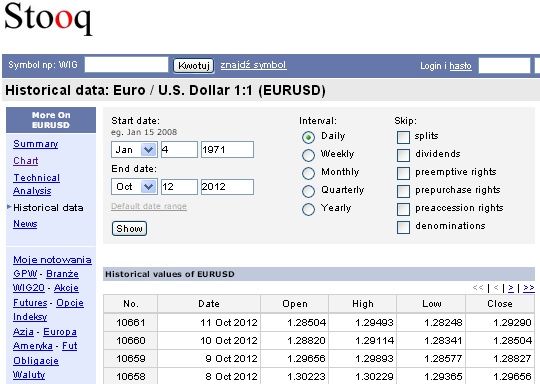Click the start year field showing 1971
The image size is (540, 384).
point(227,149)
